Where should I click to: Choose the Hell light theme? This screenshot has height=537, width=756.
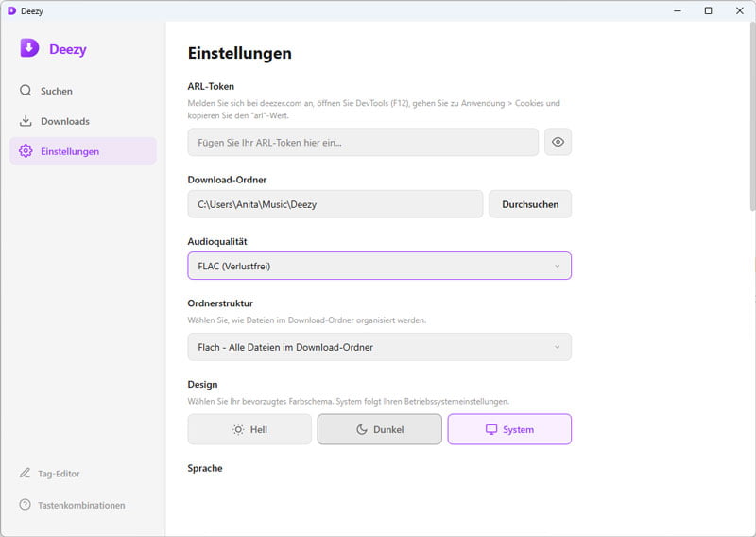(x=249, y=429)
